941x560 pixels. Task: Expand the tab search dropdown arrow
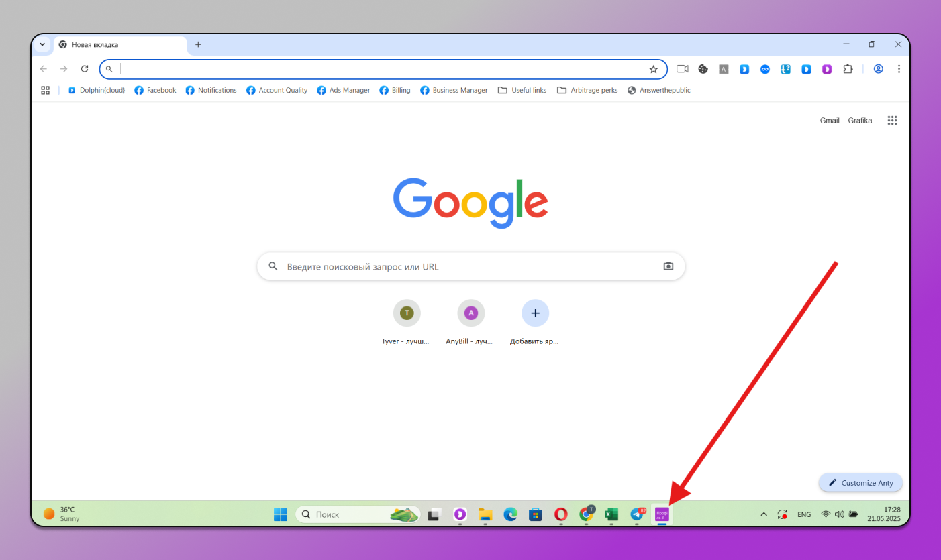point(42,44)
